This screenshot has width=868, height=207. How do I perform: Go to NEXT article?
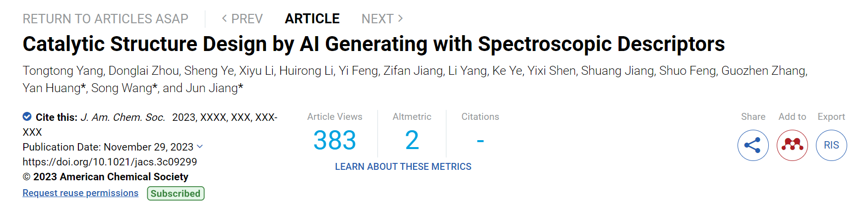[x=382, y=19]
